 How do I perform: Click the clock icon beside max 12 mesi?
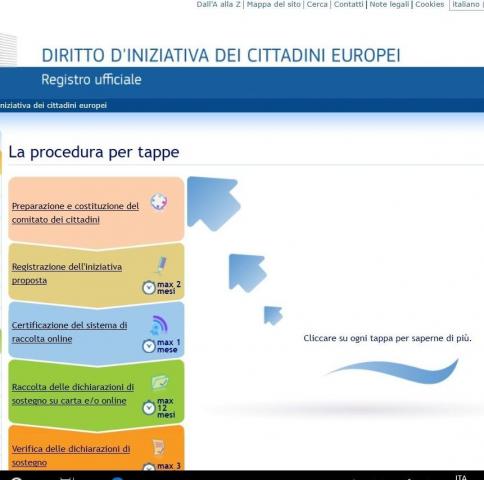pyautogui.click(x=149, y=408)
